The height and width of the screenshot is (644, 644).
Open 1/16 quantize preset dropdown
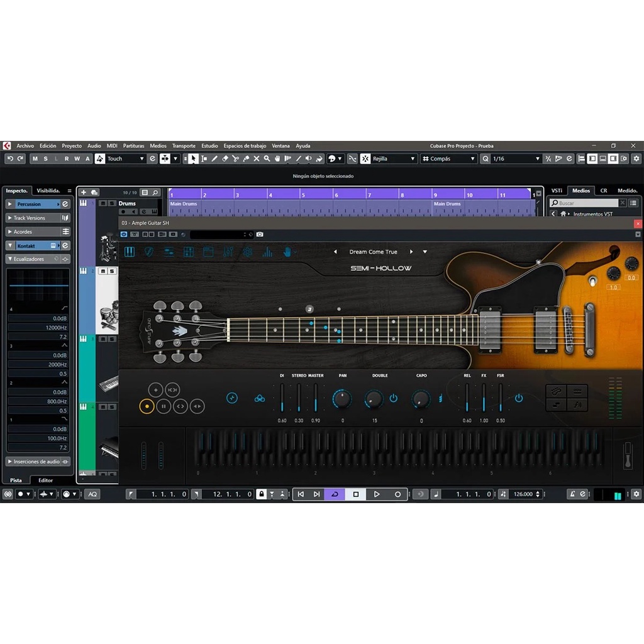click(515, 158)
